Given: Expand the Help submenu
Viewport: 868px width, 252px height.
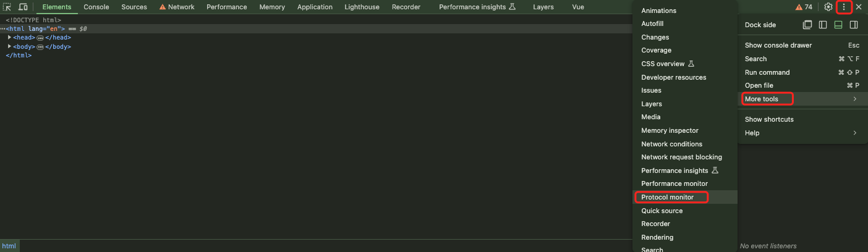Looking at the screenshot, I should tap(801, 133).
